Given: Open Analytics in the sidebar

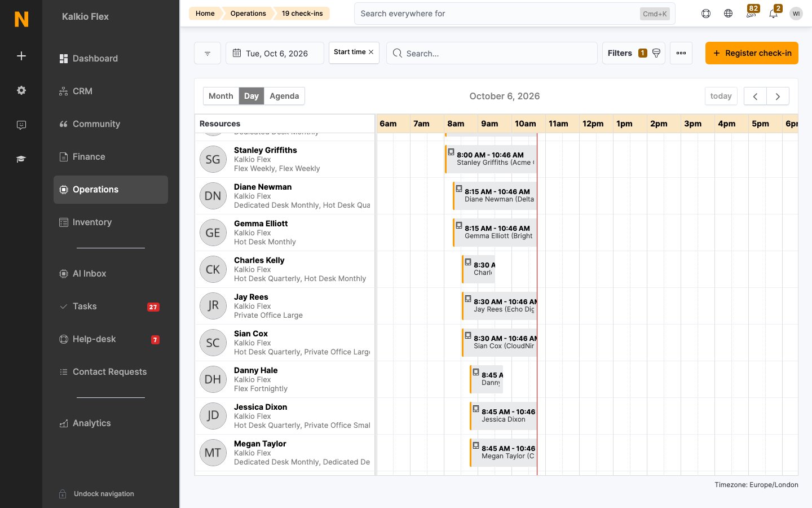Looking at the screenshot, I should pyautogui.click(x=111, y=423).
